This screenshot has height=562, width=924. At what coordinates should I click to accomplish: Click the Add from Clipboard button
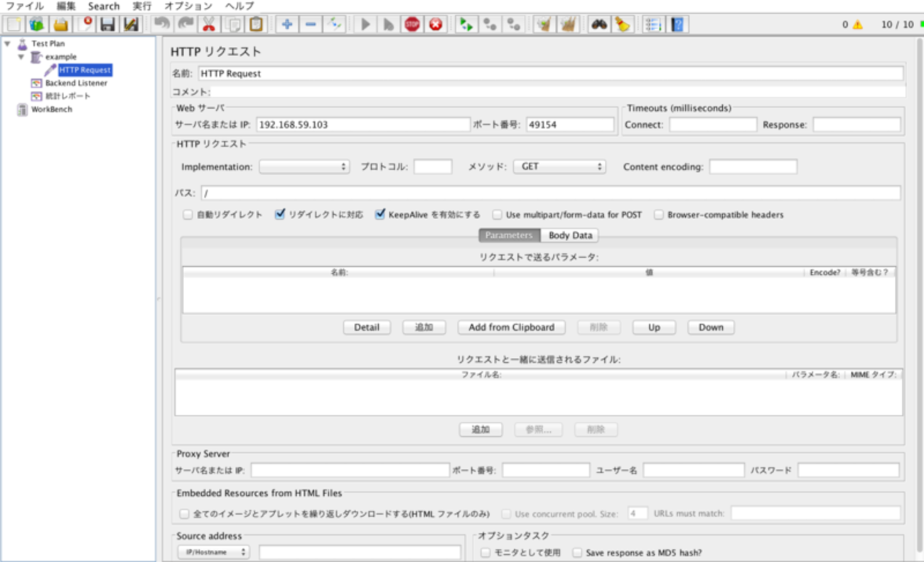(511, 327)
